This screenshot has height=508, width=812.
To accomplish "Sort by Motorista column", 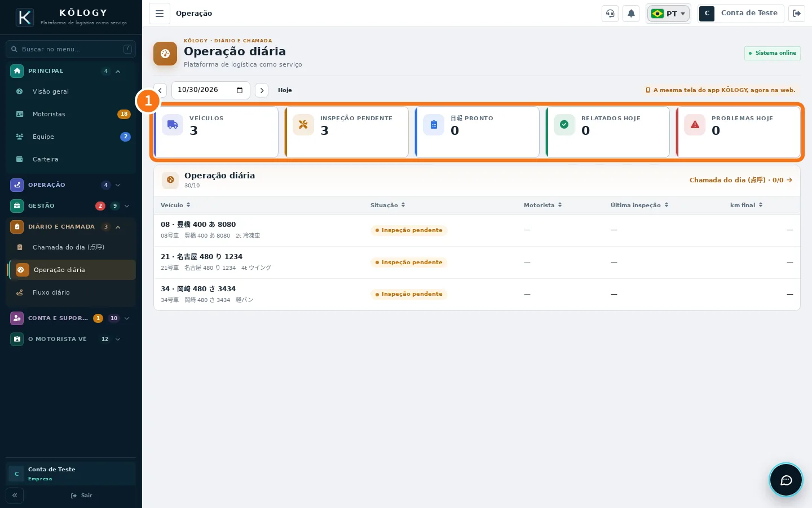I will [x=542, y=205].
